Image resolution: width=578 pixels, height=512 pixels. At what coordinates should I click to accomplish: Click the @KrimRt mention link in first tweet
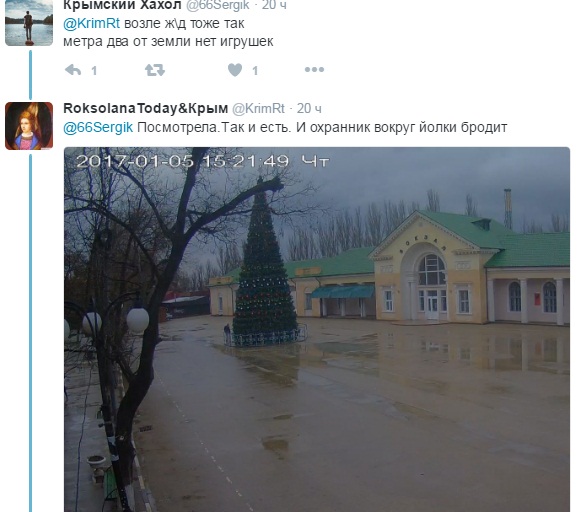91,24
